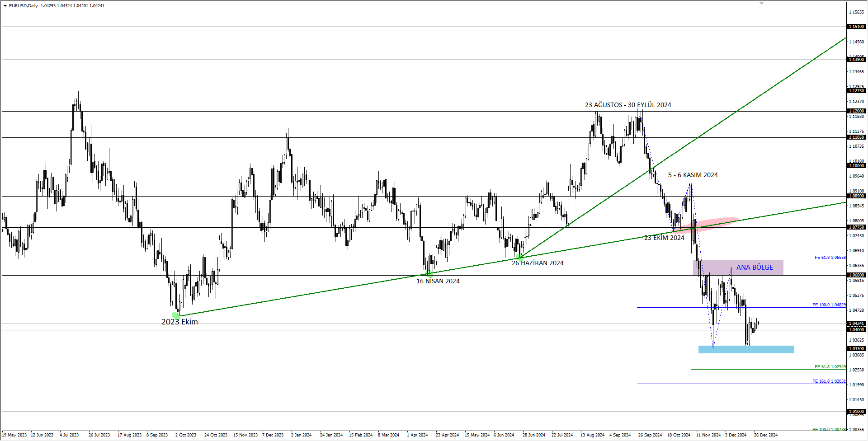Click the '11 Nov 2024' date on time axis

(x=708, y=435)
